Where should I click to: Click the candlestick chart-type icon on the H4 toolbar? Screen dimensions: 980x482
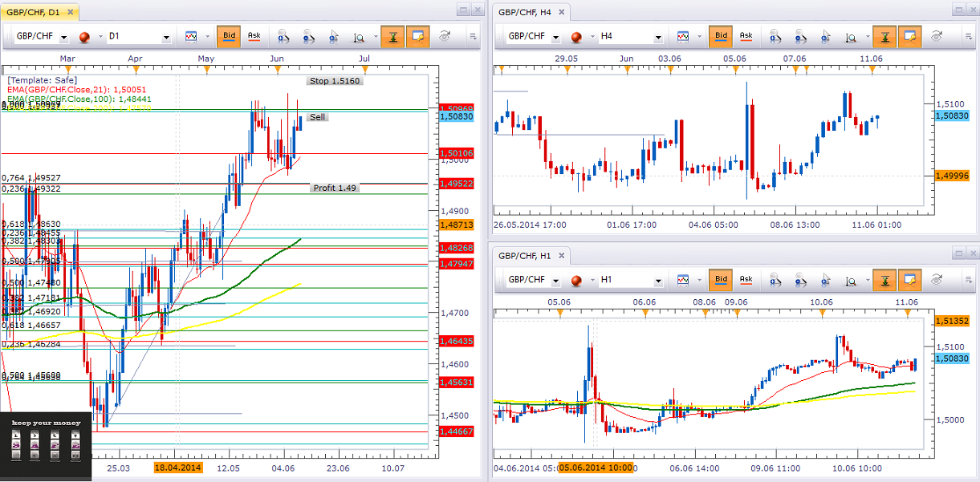[x=685, y=36]
